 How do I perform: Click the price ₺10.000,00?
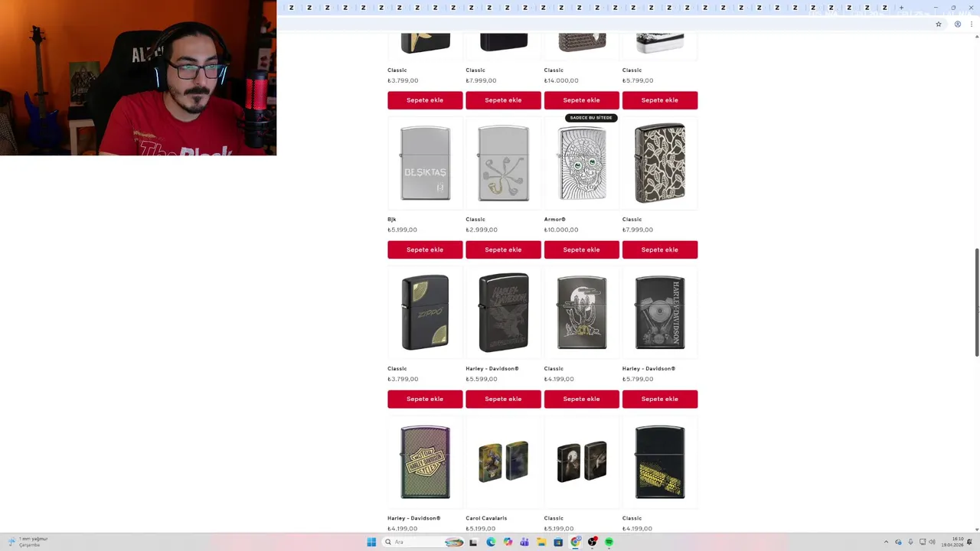561,230
